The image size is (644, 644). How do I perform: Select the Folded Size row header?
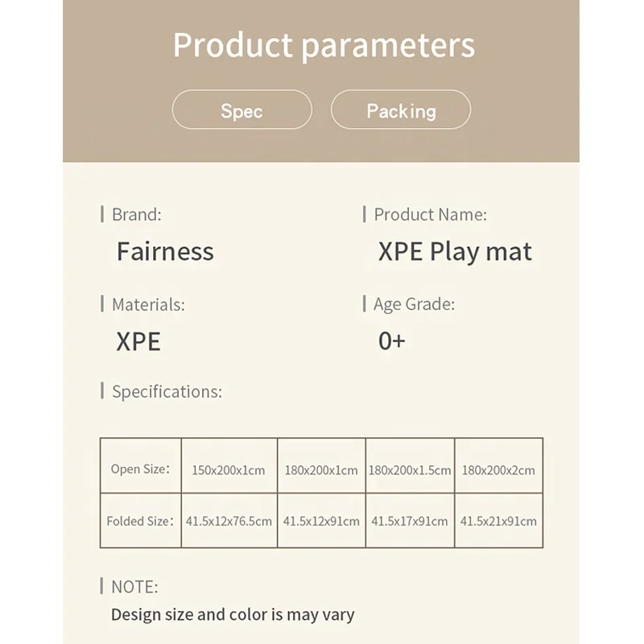[x=140, y=521]
